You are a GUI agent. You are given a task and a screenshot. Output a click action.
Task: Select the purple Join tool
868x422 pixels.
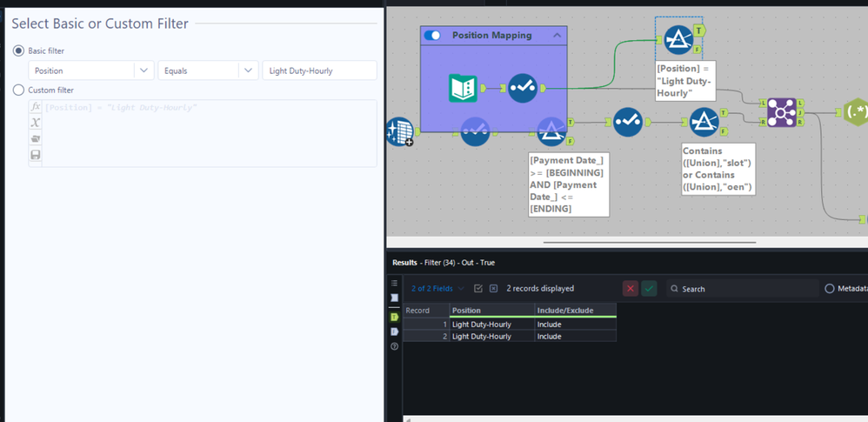click(x=782, y=112)
